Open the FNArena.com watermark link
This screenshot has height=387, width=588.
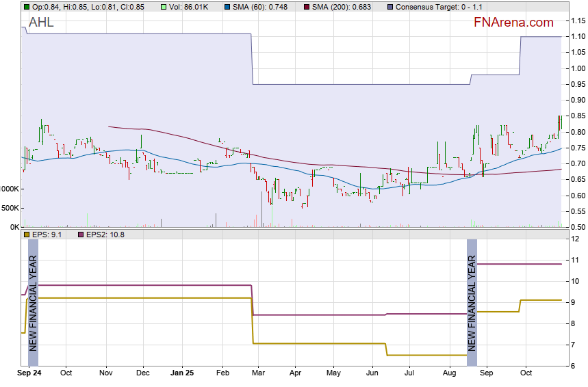pyautogui.click(x=513, y=23)
